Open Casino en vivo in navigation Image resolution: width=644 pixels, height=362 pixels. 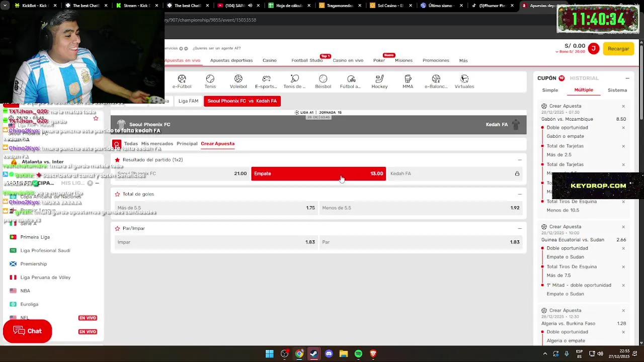[348, 60]
